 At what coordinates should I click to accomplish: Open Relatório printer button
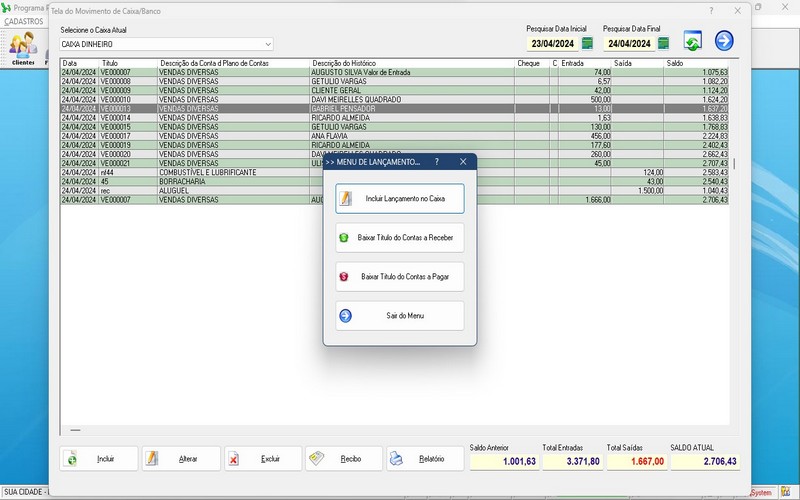(425, 459)
